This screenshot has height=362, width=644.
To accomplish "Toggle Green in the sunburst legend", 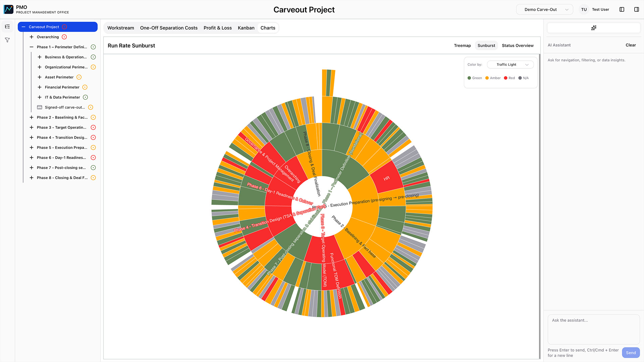I will [475, 78].
